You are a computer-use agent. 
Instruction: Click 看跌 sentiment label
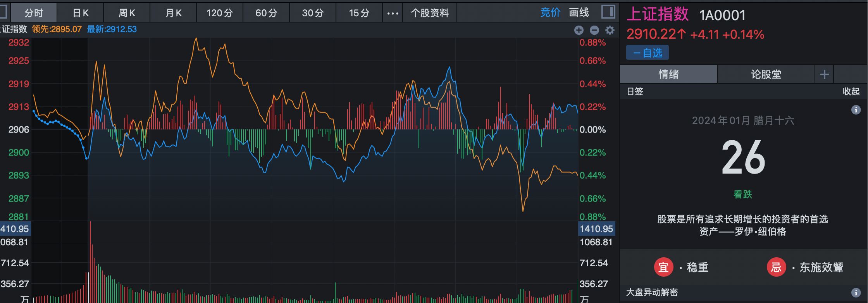point(743,194)
